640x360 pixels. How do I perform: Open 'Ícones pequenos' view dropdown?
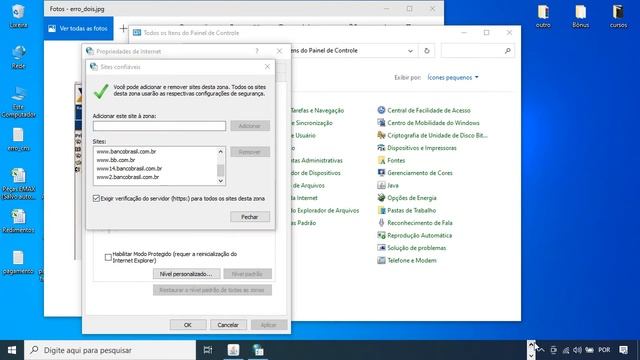[x=453, y=78]
